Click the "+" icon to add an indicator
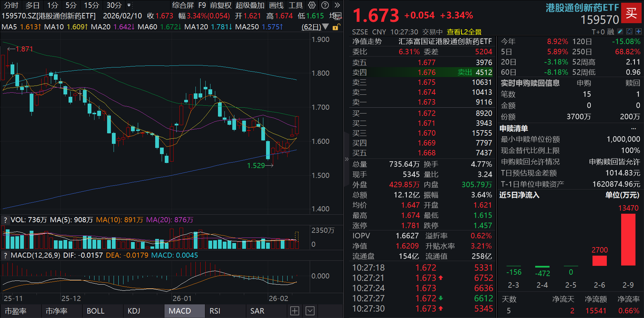This screenshot has width=644, height=318. [294, 311]
